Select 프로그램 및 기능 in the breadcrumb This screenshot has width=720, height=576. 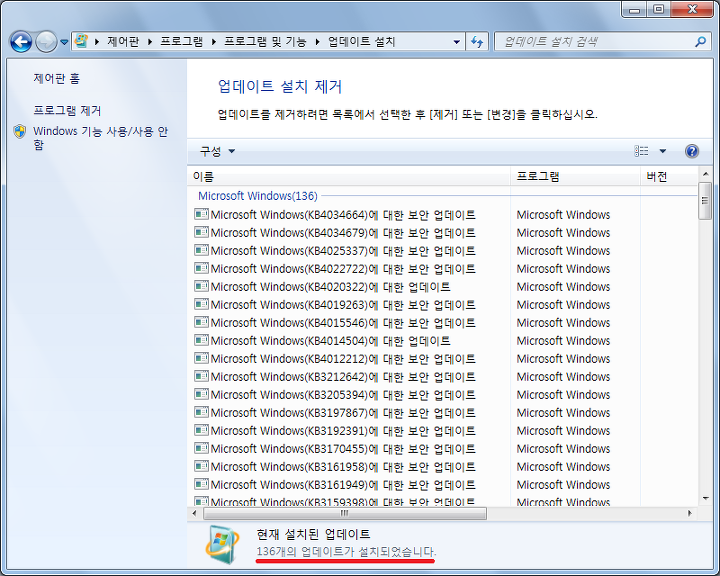(265, 42)
